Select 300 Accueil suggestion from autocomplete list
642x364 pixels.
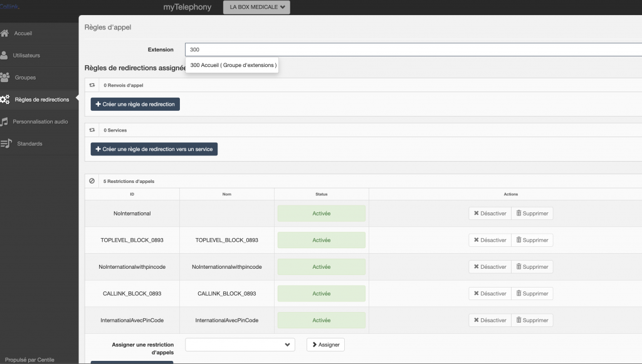[233, 65]
